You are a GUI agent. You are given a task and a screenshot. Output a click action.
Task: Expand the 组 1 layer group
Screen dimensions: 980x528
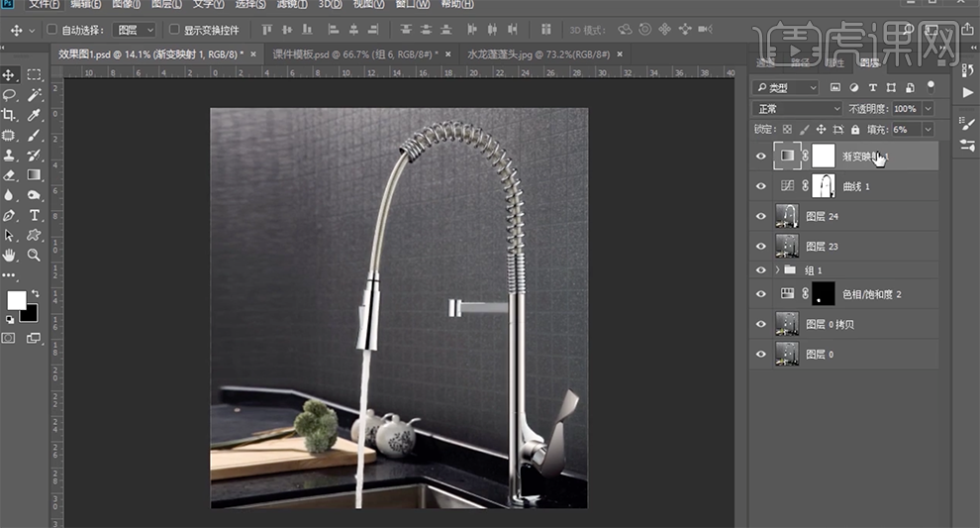(x=778, y=269)
